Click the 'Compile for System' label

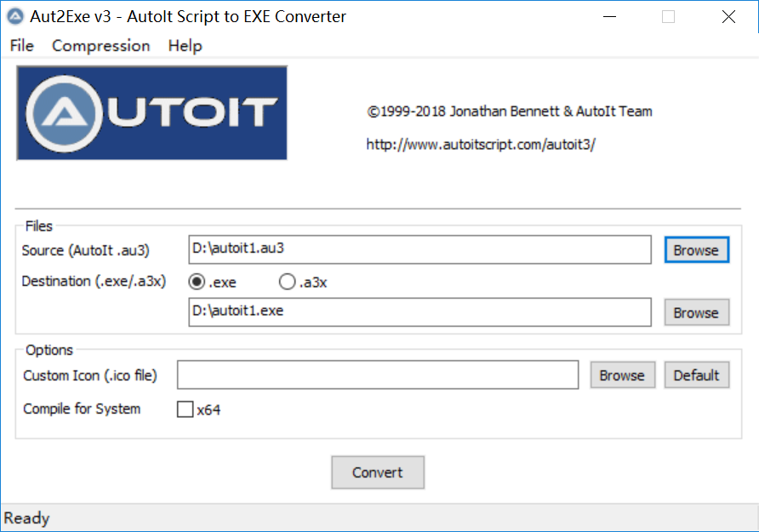point(82,409)
